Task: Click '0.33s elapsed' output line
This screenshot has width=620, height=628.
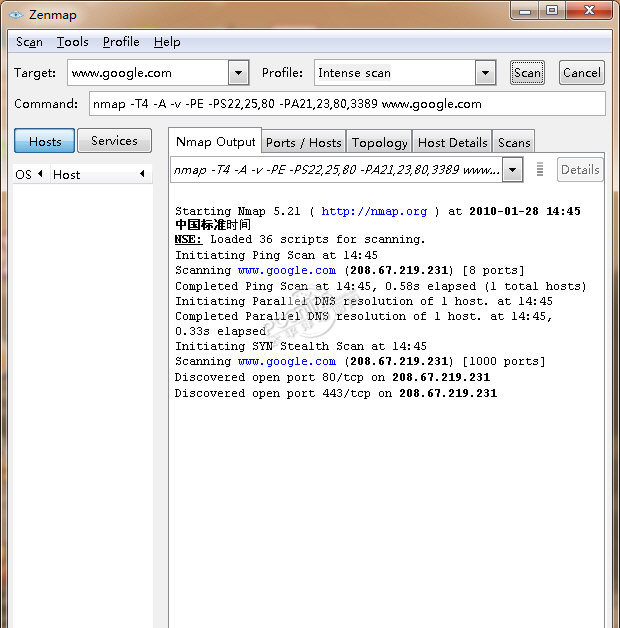Action: point(220,331)
